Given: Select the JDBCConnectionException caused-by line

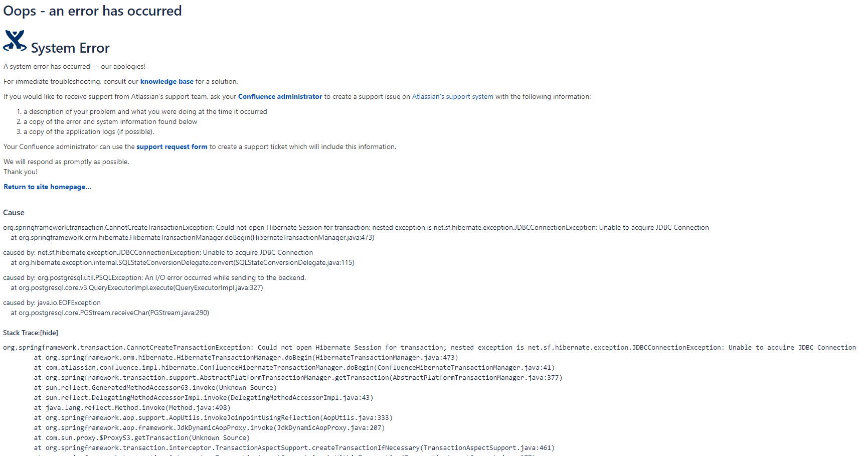Looking at the screenshot, I should (x=158, y=252).
